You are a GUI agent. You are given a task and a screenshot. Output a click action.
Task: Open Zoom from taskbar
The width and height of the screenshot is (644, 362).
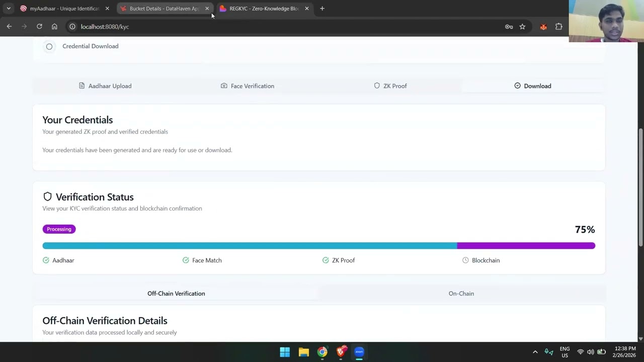(359, 352)
